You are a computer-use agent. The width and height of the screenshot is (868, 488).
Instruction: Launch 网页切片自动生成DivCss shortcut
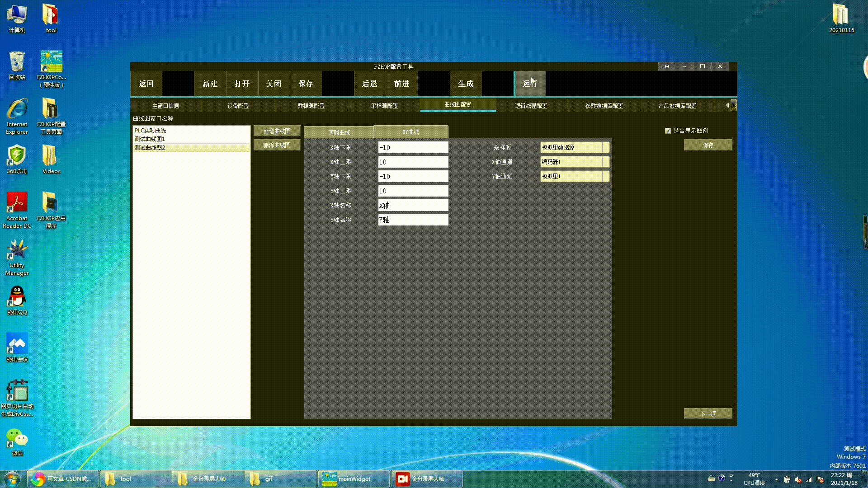pos(17,398)
